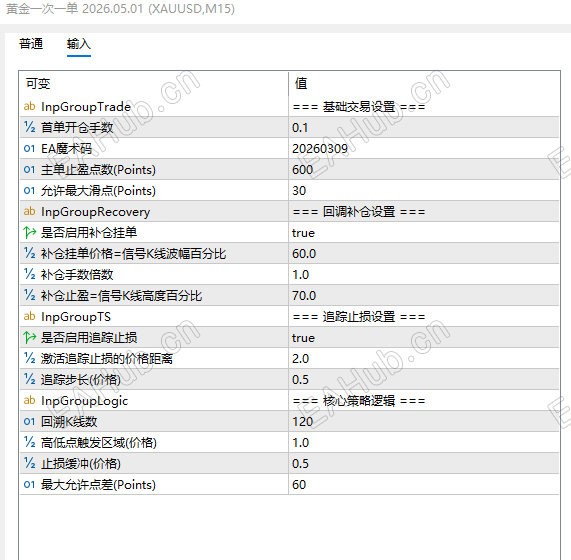This screenshot has height=560, width=571.
Task: Click the 值 column header
Action: [301, 83]
